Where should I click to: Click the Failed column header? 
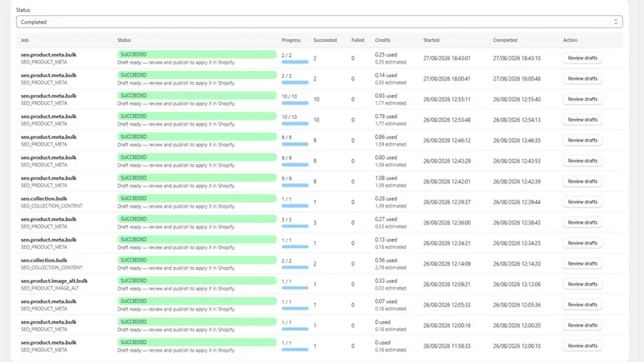coord(357,40)
